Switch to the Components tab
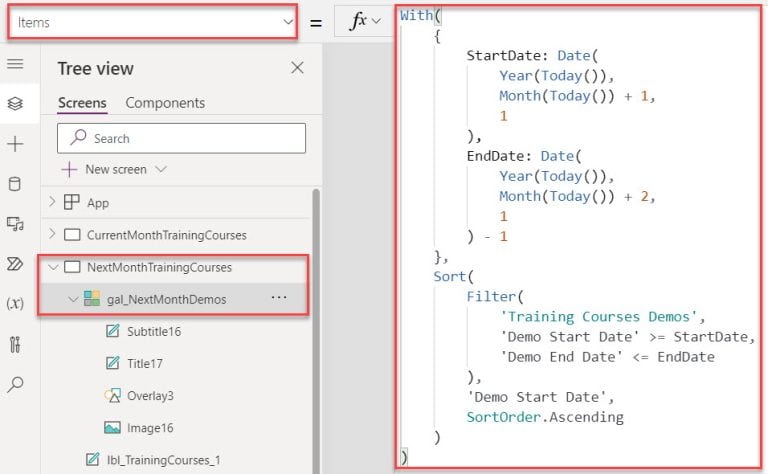Image resolution: width=768 pixels, height=474 pixels. click(x=165, y=103)
